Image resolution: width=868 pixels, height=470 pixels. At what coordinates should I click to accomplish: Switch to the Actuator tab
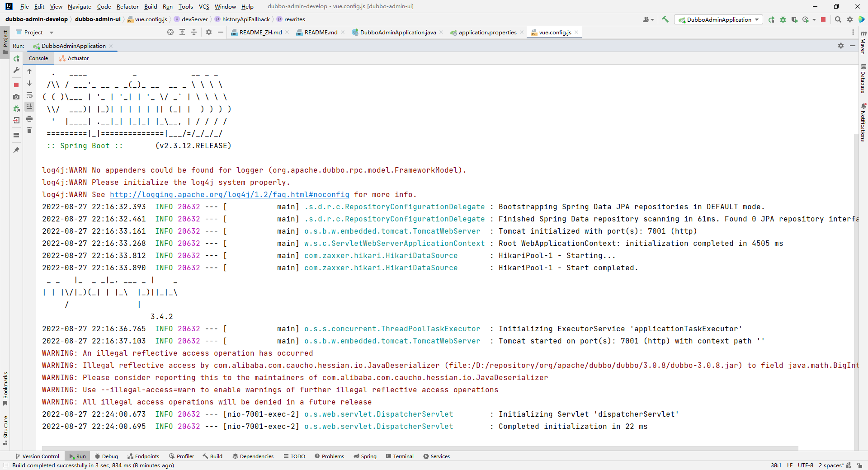[74, 58]
